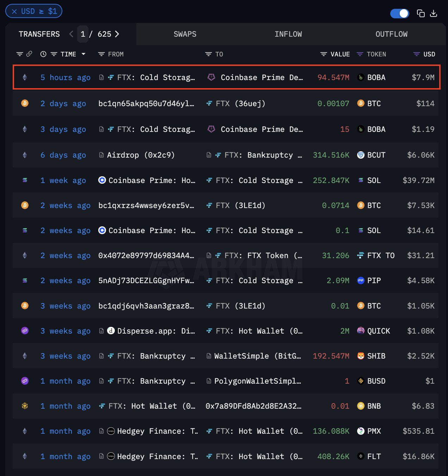Click Bitcoin chain icon in 2 days row
This screenshot has width=448, height=476.
tap(25, 103)
